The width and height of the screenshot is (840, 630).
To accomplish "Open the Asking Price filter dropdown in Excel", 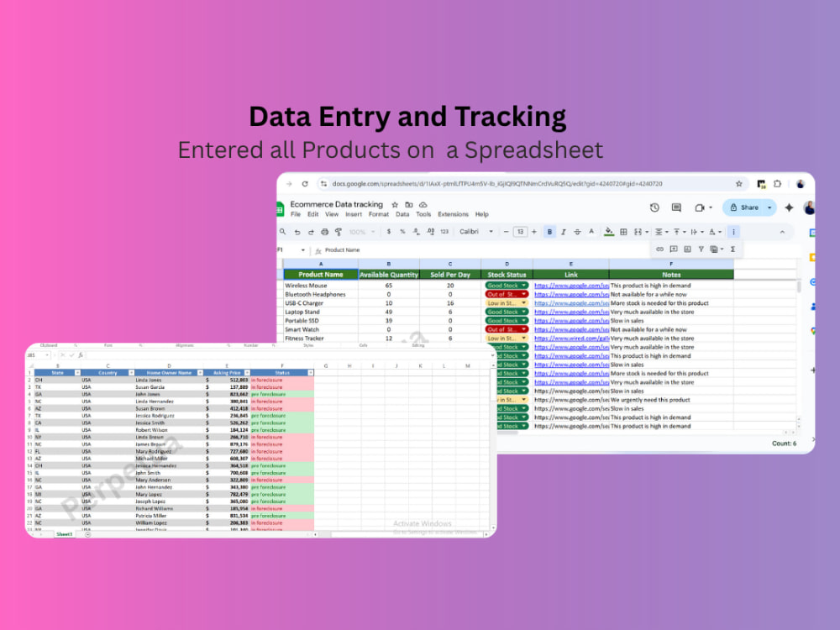I will click(x=247, y=373).
